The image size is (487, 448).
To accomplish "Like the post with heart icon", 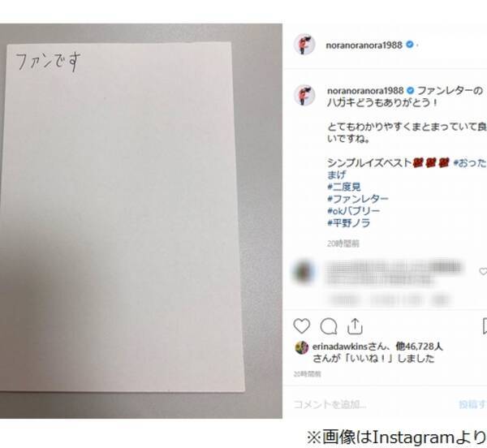I will pyautogui.click(x=302, y=326).
